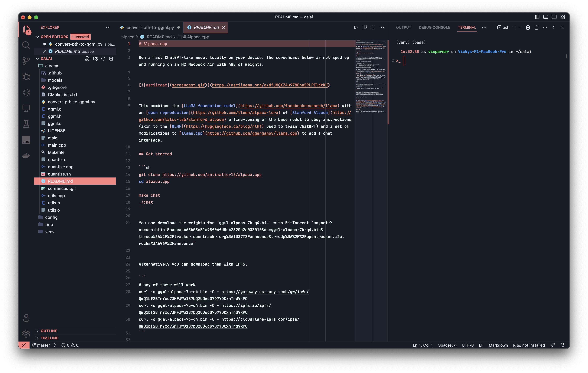Kill terminal with the trash icon
Viewport: 588px width, 373px height.
point(536,27)
